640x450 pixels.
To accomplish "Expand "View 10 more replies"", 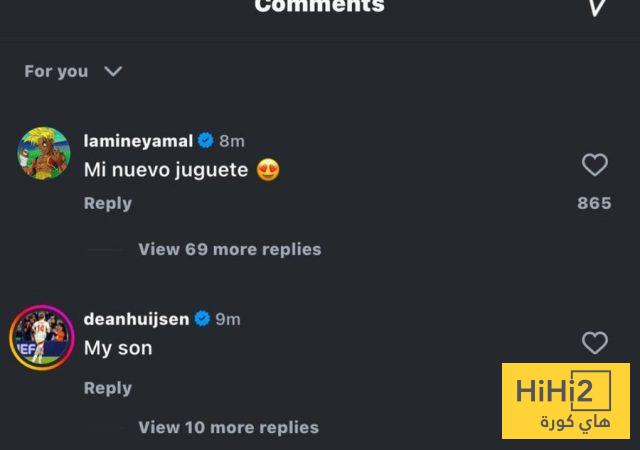I will point(228,427).
